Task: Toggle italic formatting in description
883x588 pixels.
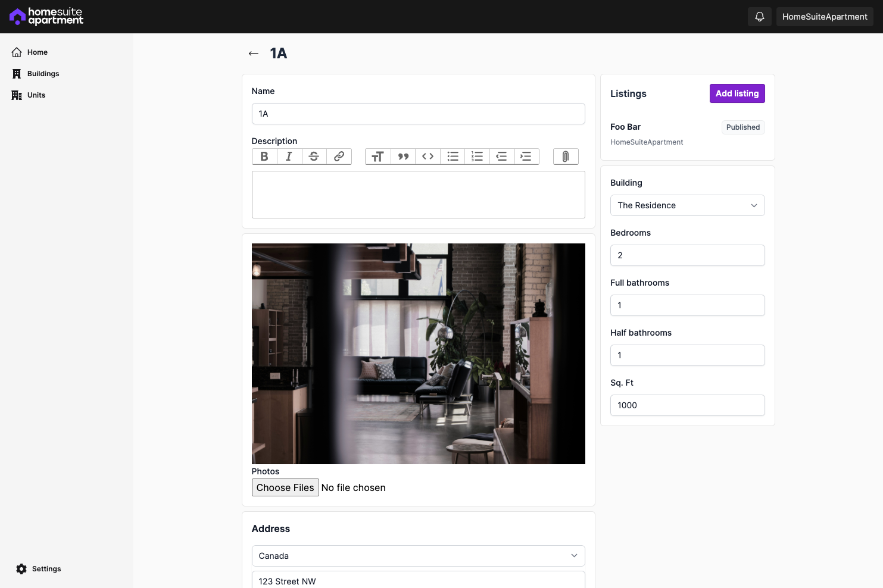Action: (289, 157)
